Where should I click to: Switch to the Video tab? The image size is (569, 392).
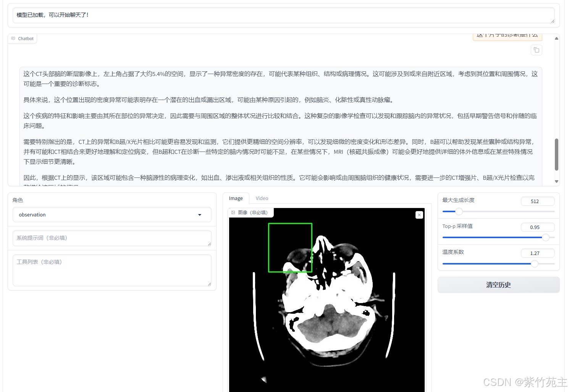pos(262,198)
